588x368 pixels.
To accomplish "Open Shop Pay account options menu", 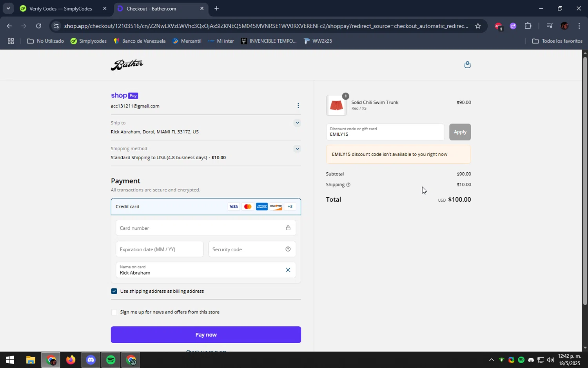I will 298,106.
